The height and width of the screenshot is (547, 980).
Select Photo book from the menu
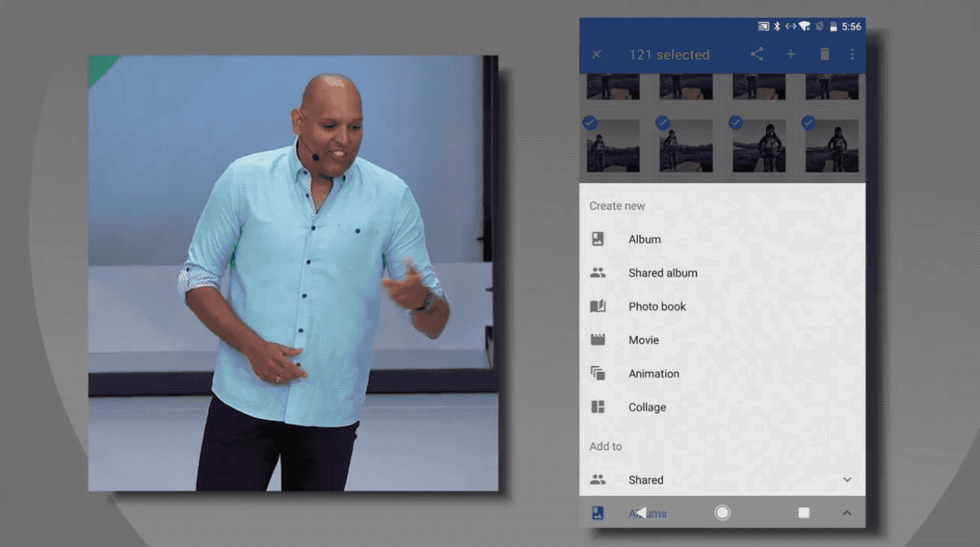point(722,306)
